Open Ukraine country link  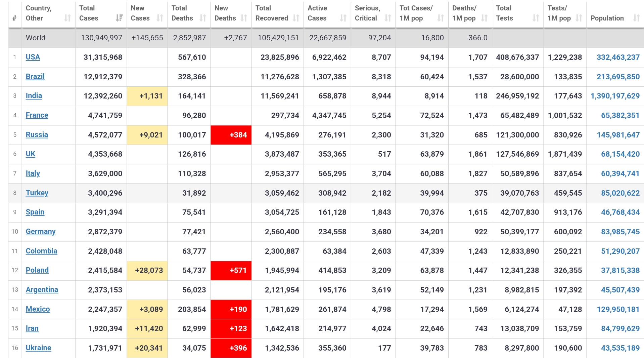pyautogui.click(x=39, y=348)
